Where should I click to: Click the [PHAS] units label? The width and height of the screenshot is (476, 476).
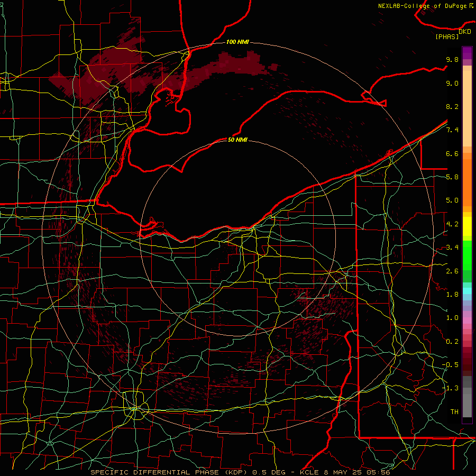447,36
